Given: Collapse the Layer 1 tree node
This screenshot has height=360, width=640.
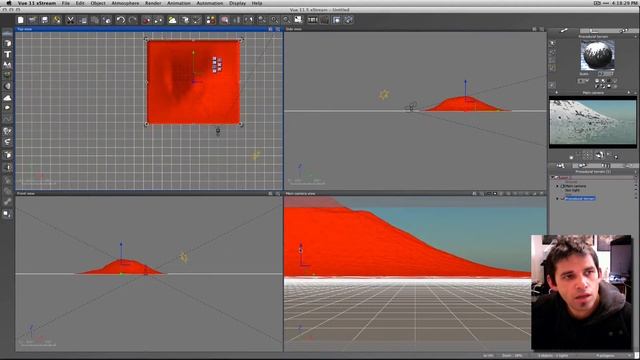Looking at the screenshot, I should (x=553, y=178).
